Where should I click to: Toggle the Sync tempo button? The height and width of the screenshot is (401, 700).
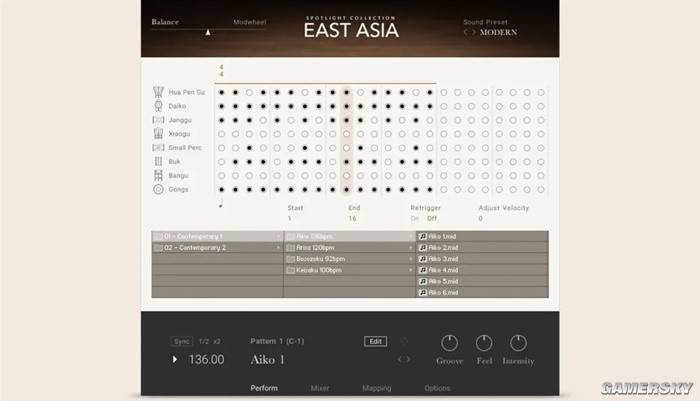pyautogui.click(x=182, y=341)
